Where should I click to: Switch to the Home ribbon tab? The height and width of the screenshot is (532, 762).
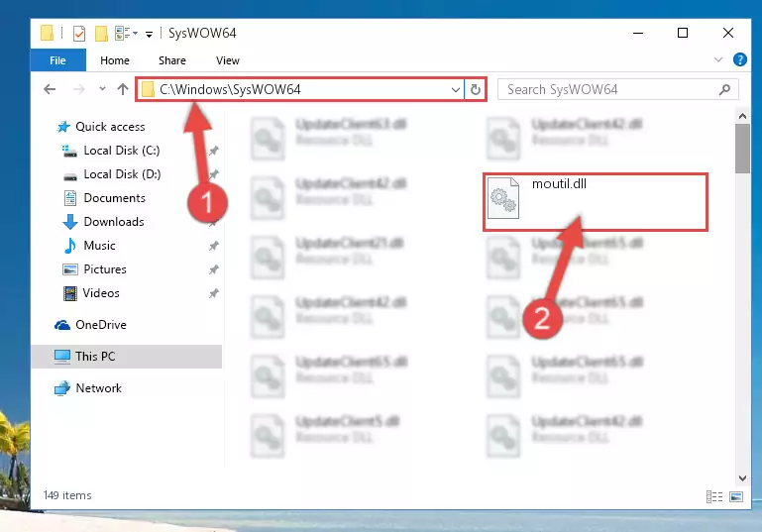tap(115, 60)
